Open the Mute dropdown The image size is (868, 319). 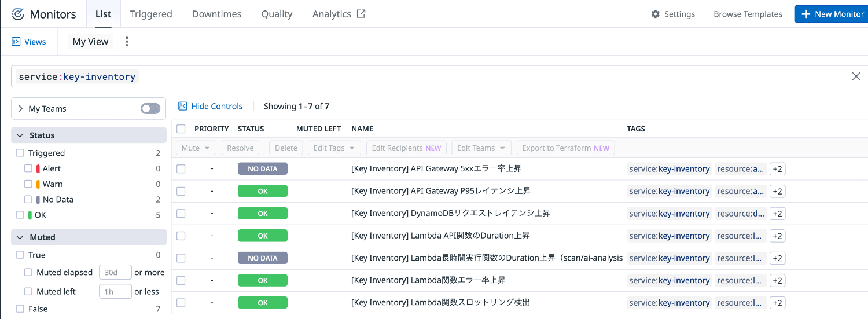196,148
